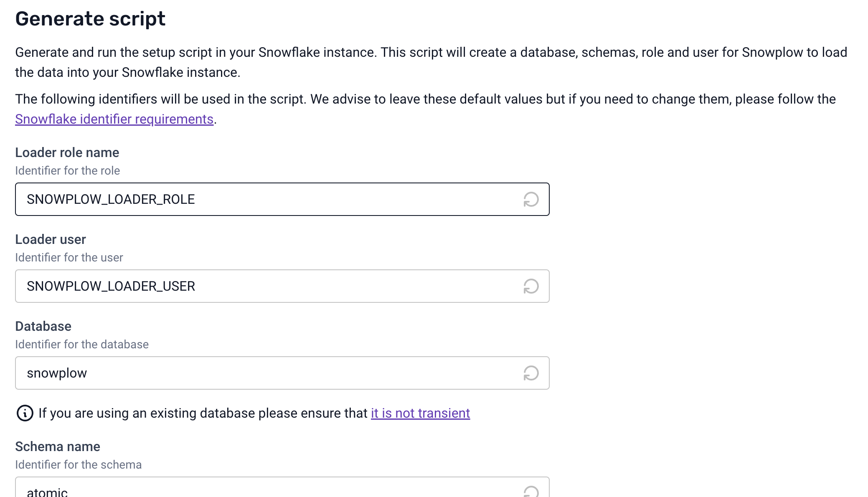Click the info icon beside transient note

[x=25, y=413]
